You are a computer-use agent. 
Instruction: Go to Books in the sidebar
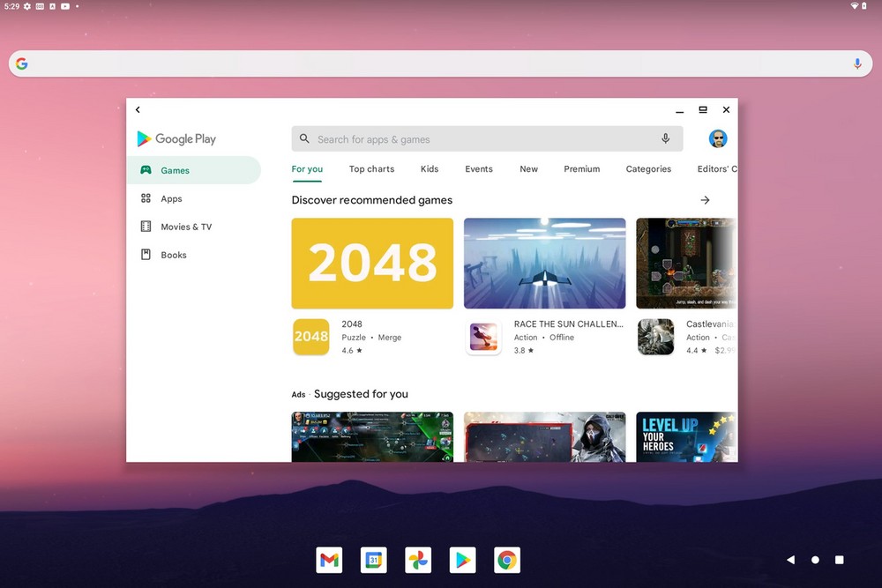tap(173, 256)
